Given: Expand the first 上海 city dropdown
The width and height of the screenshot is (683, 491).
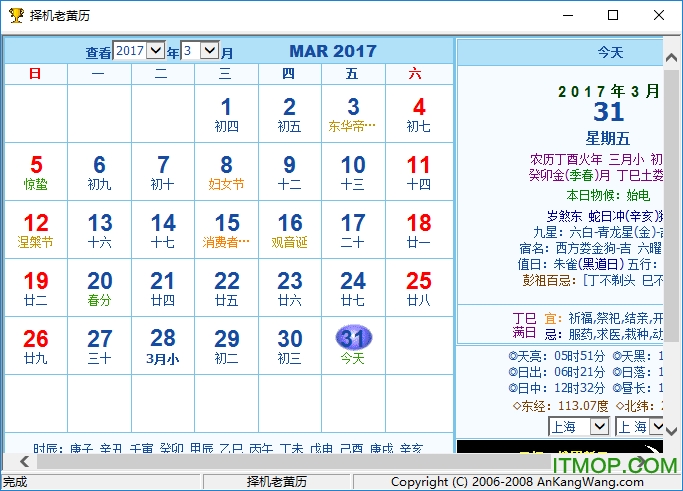Looking at the screenshot, I should click(599, 427).
